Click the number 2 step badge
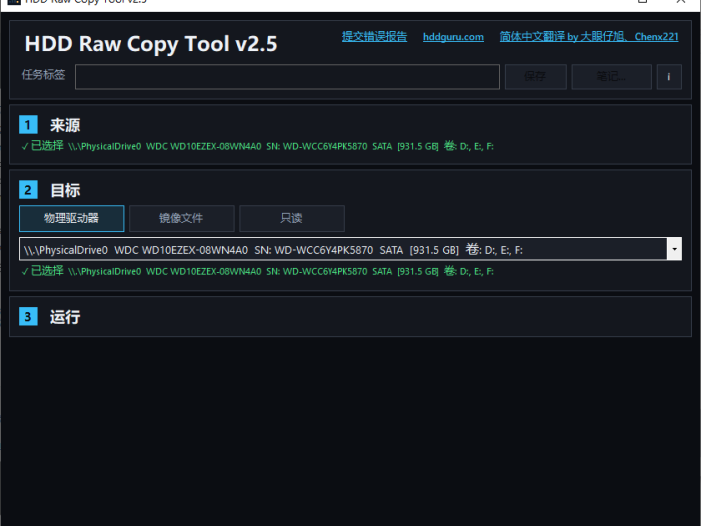Image resolution: width=701 pixels, height=526 pixels. coord(28,190)
